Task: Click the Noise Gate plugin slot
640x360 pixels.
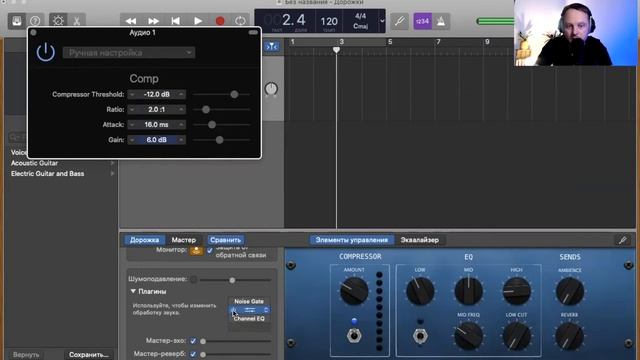Action: [249, 301]
